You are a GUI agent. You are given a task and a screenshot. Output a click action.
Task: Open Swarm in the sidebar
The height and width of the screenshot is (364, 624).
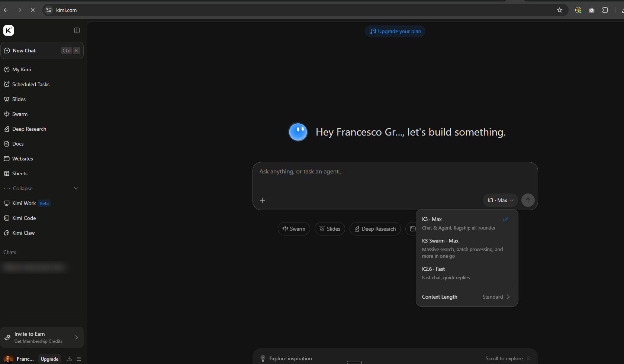pyautogui.click(x=42, y=114)
